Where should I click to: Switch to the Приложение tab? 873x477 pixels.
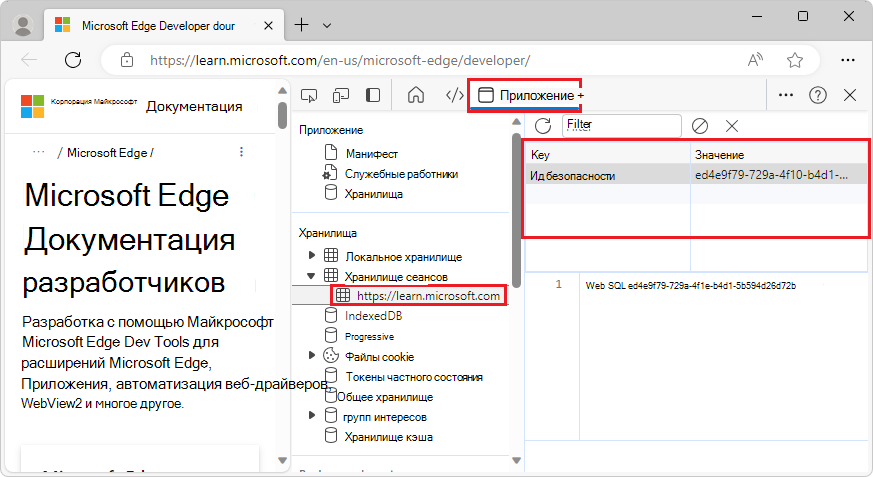tap(526, 95)
